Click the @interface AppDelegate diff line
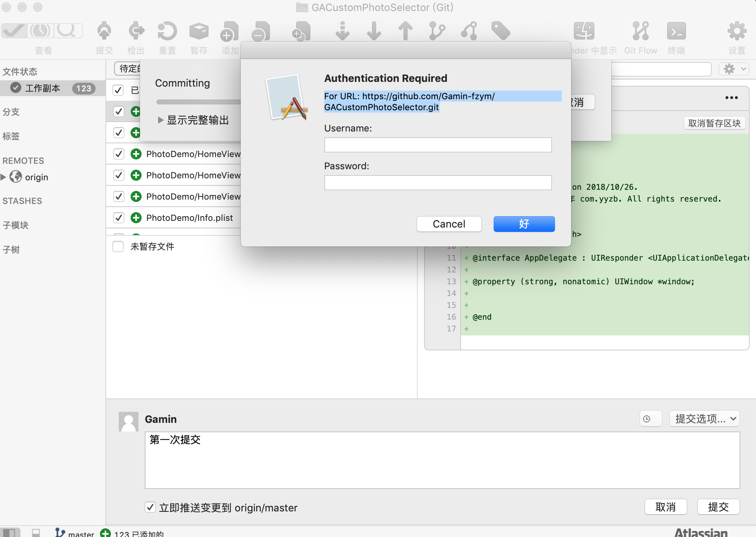Viewport: 756px width, 537px height. click(605, 258)
